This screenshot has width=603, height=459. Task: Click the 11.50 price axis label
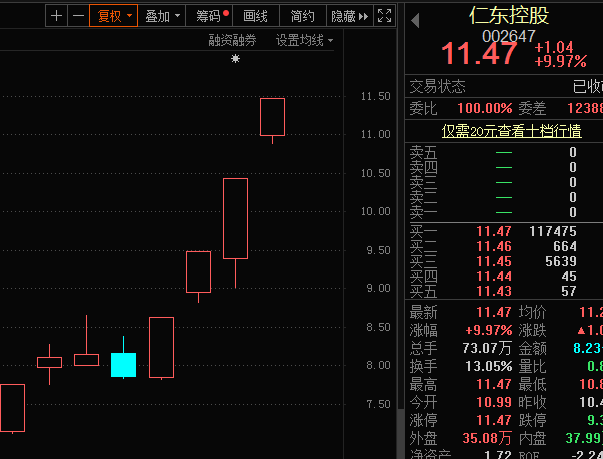point(375,96)
